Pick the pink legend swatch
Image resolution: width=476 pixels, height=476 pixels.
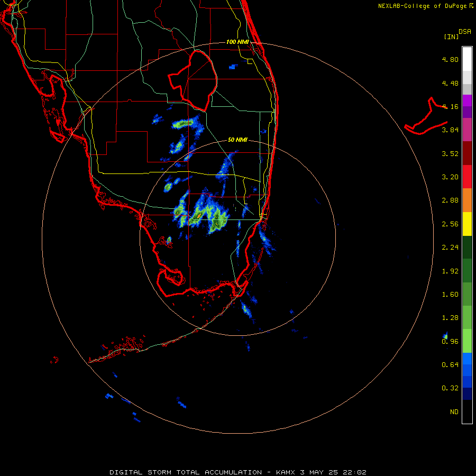point(467,130)
